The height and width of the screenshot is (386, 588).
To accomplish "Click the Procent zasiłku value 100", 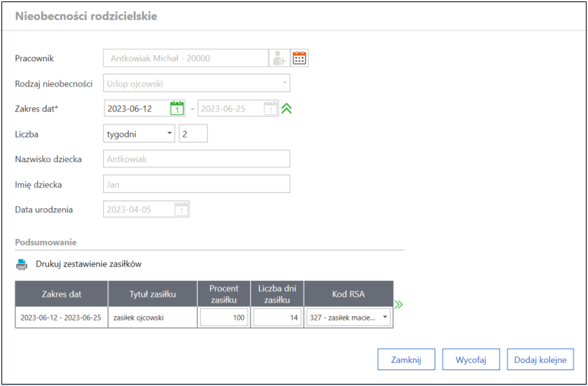I will pyautogui.click(x=224, y=318).
